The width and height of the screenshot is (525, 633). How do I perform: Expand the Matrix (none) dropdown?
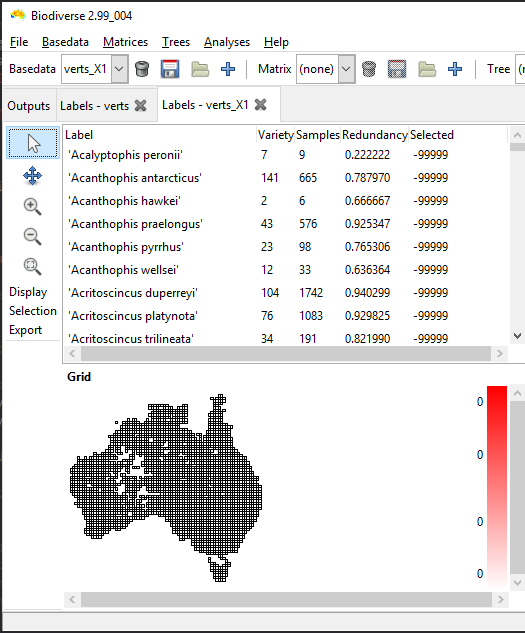(346, 69)
